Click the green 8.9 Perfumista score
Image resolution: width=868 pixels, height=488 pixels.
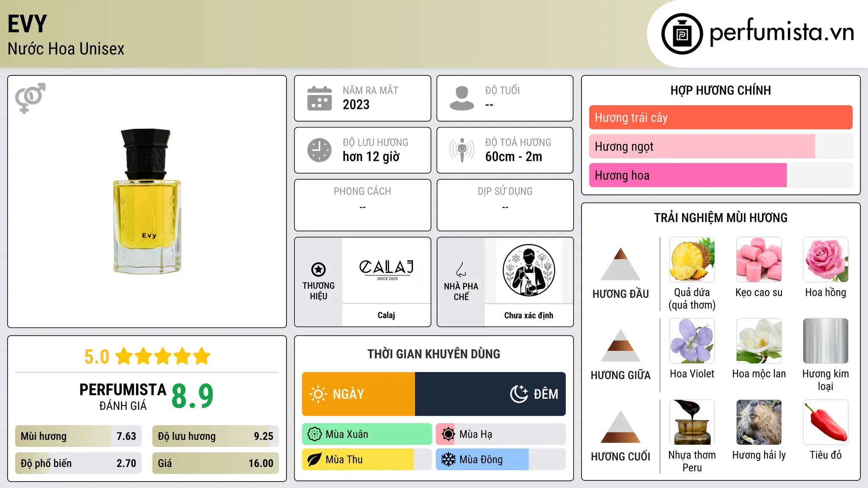coord(192,396)
